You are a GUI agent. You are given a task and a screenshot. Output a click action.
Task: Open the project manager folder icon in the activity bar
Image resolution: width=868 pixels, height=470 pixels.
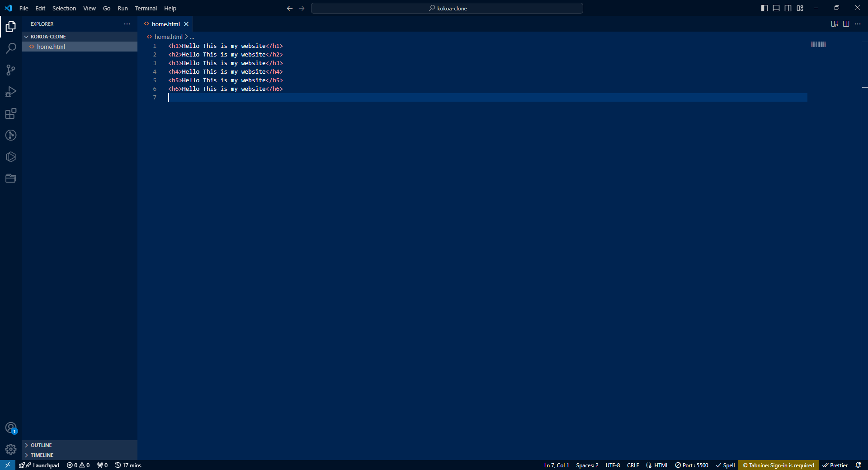[11, 179]
